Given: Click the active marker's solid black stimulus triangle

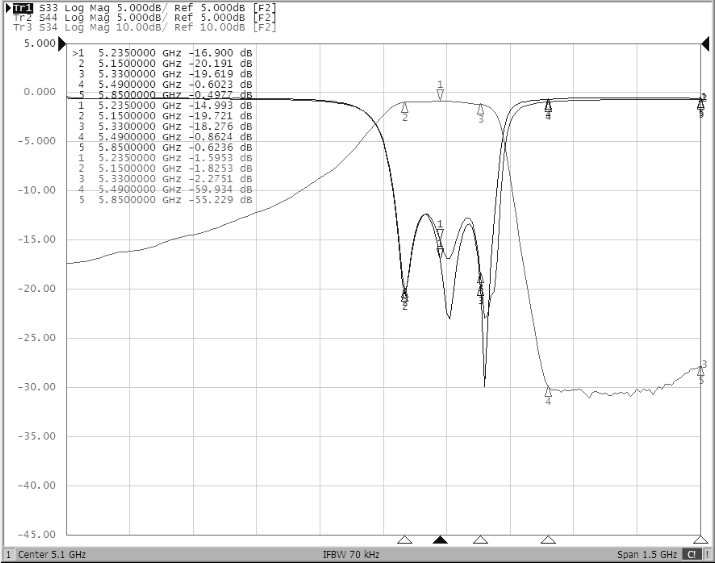Looking at the screenshot, I should click(440, 540).
